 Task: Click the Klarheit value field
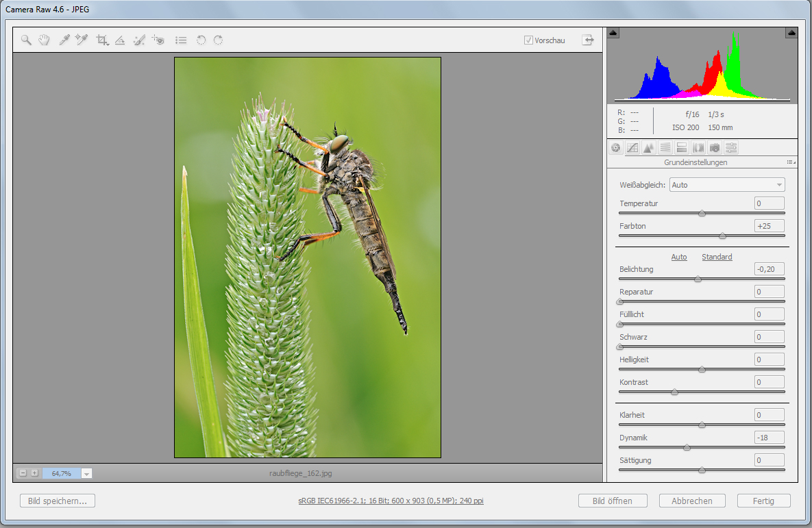tap(769, 414)
